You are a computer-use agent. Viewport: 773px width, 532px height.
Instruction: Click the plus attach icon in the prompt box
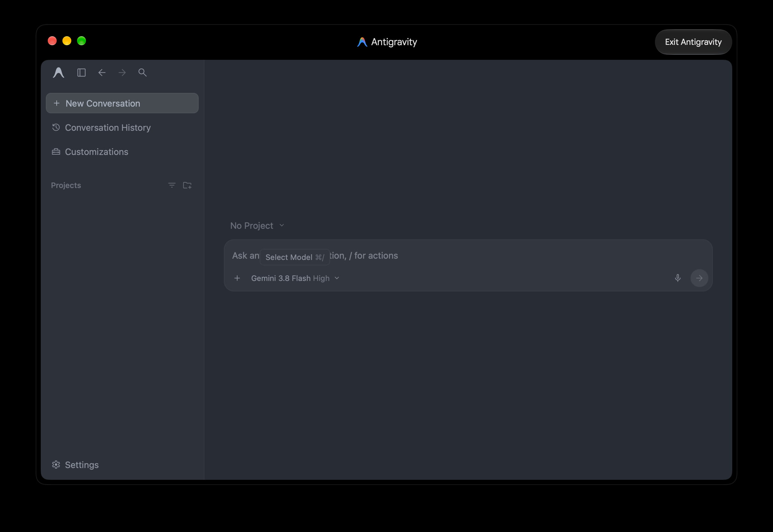tap(237, 278)
